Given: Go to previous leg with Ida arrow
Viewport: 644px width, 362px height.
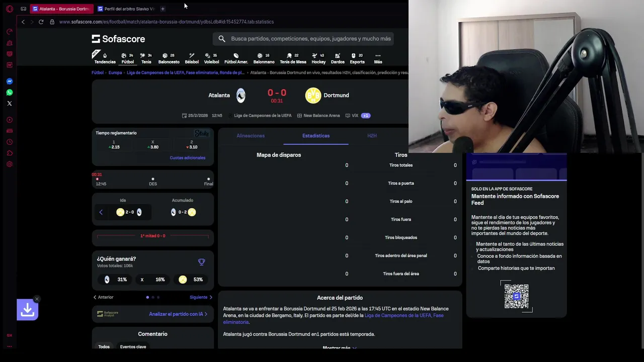Looking at the screenshot, I should point(101,212).
